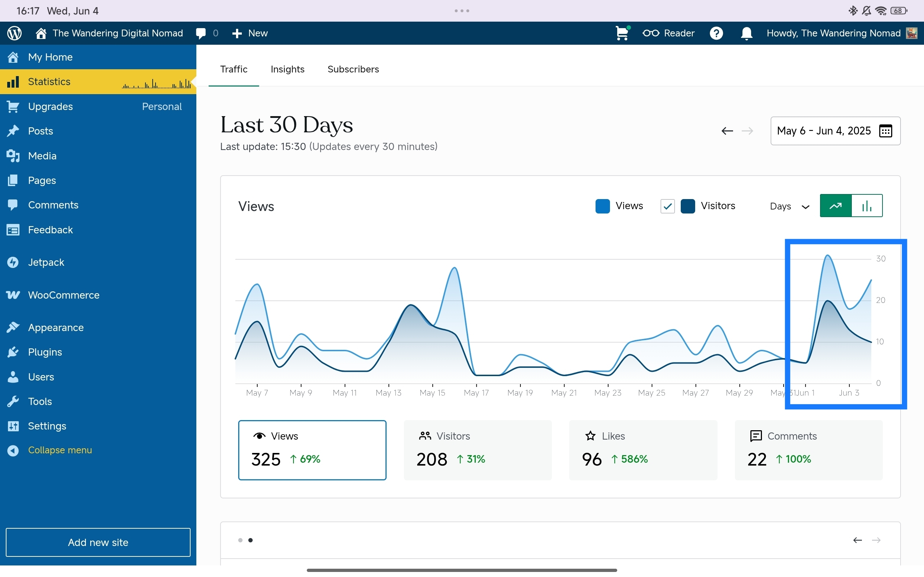This screenshot has height=577, width=924.
Task: Click the Views color swatch legend square
Action: tap(602, 206)
